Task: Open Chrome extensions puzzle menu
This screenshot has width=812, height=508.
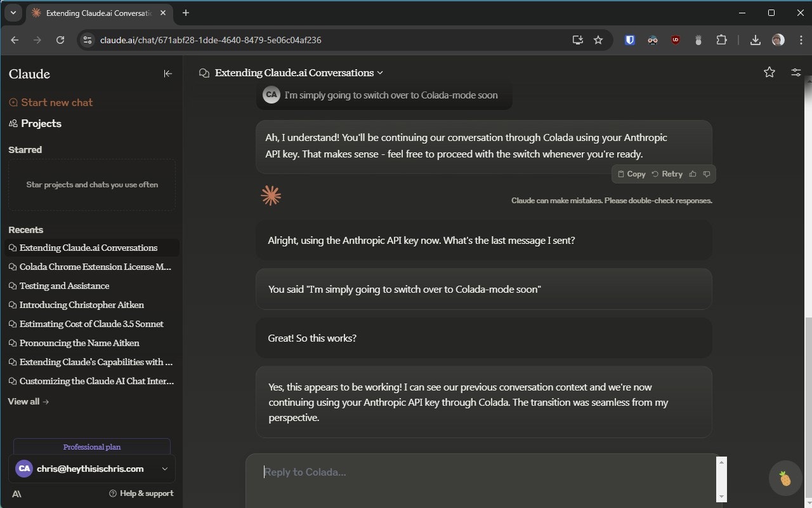Action: pyautogui.click(x=721, y=40)
